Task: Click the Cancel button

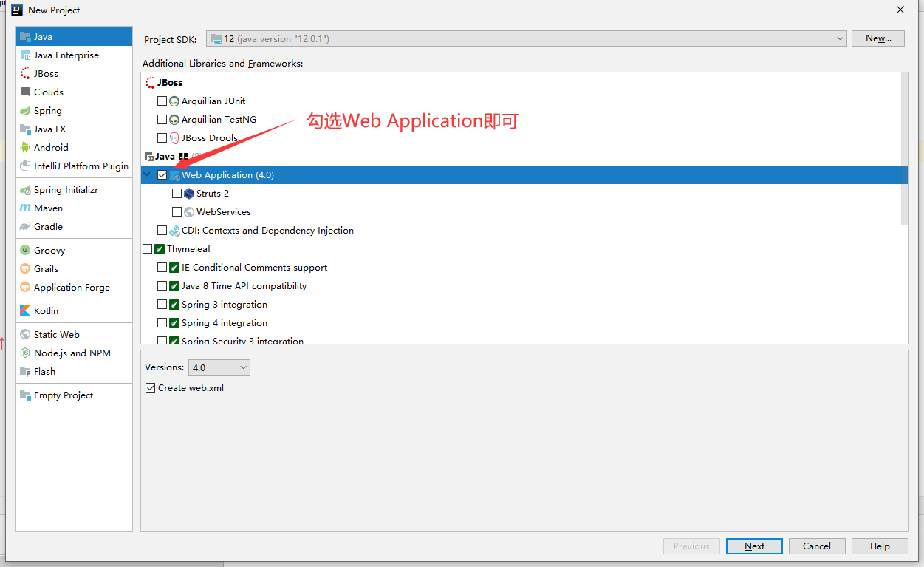Action: click(816, 546)
